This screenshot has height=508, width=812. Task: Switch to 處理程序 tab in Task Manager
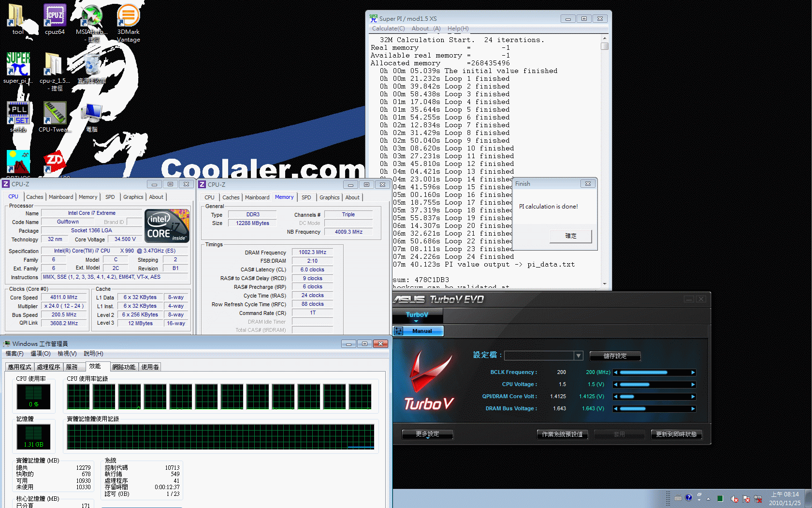click(x=48, y=367)
